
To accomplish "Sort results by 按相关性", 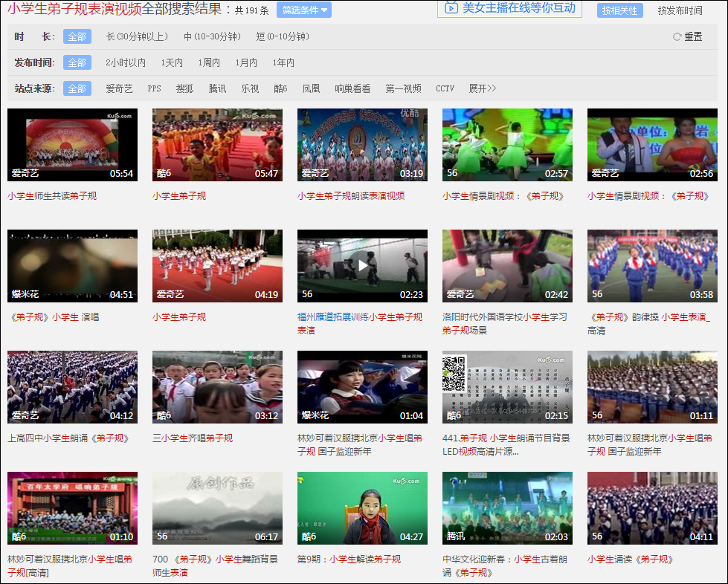I will click(x=620, y=10).
